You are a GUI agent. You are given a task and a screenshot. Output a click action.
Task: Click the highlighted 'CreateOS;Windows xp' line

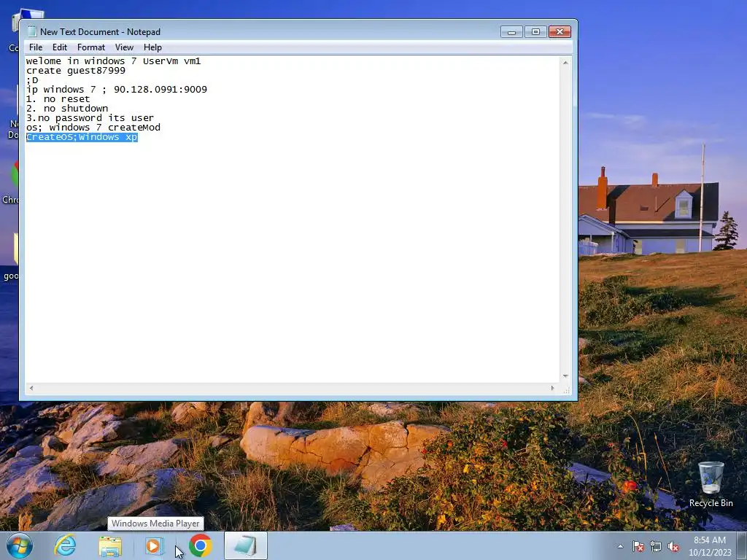(82, 137)
